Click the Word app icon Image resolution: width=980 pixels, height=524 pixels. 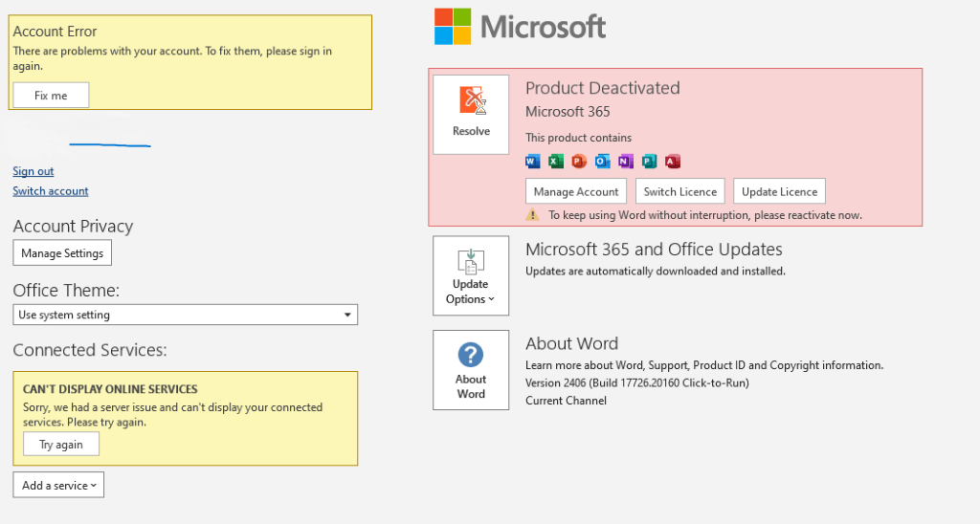click(533, 162)
